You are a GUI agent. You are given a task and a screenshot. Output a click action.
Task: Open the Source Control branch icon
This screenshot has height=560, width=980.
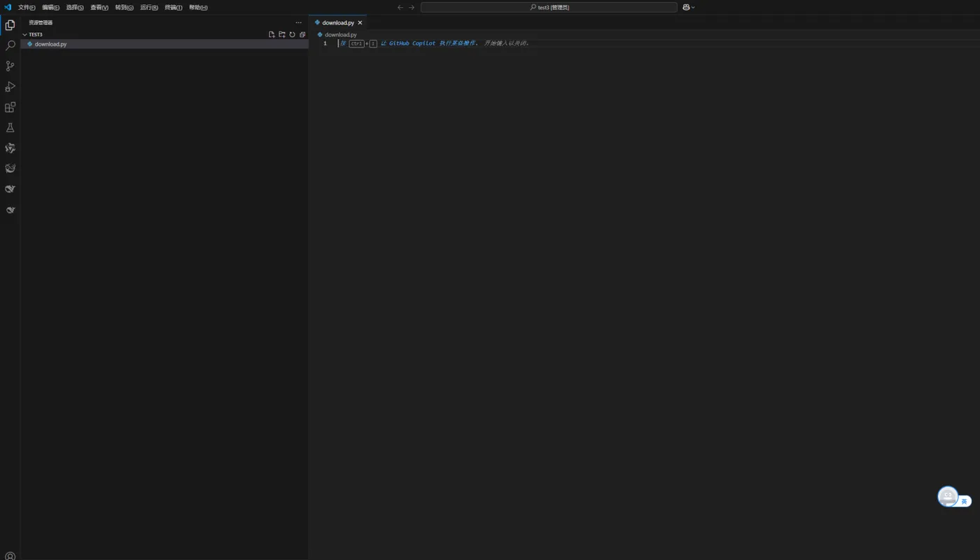click(x=10, y=66)
